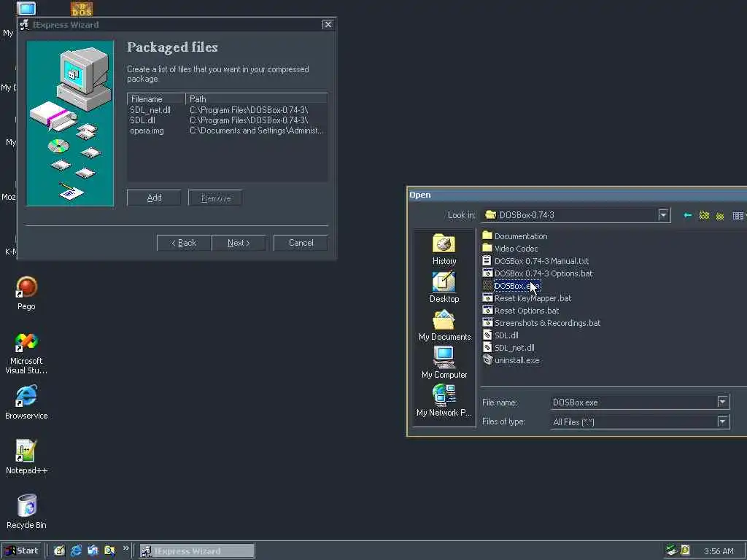Select the Desktop places shortcut
747x560 pixels.
(444, 287)
